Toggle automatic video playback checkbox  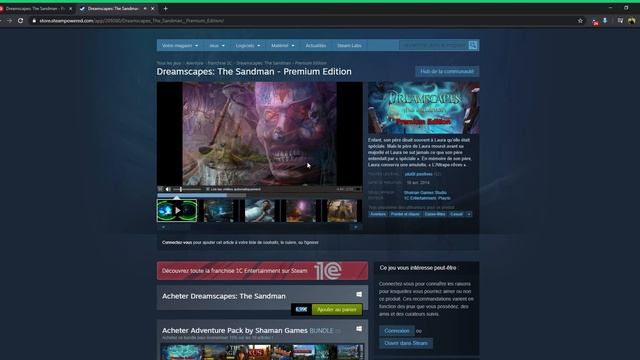point(208,189)
